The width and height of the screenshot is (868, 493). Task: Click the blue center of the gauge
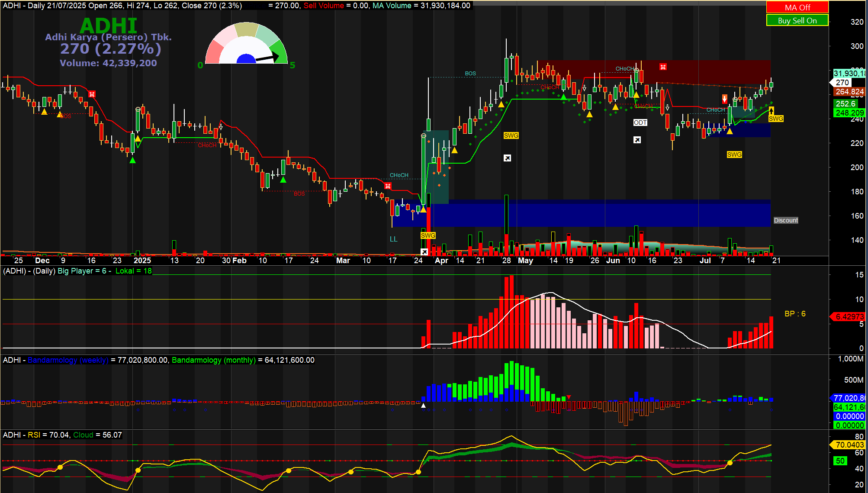pos(247,59)
